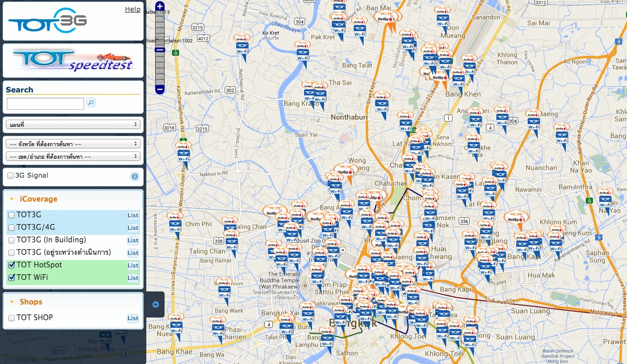
Task: Collapse the iCoverage section
Action: [x=11, y=199]
